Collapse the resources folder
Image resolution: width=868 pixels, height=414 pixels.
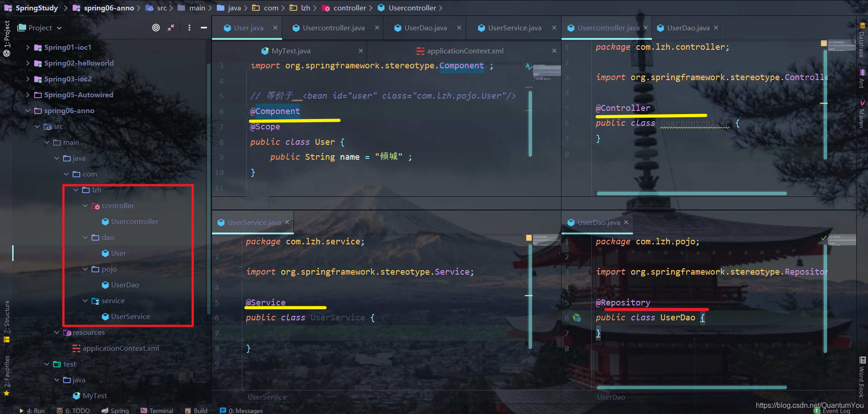click(57, 332)
